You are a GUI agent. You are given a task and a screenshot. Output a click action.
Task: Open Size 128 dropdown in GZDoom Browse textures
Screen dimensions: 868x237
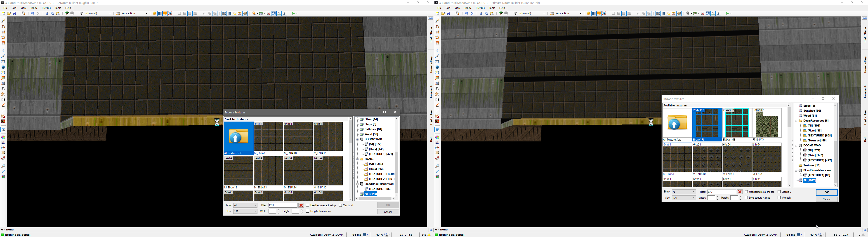[245, 211]
